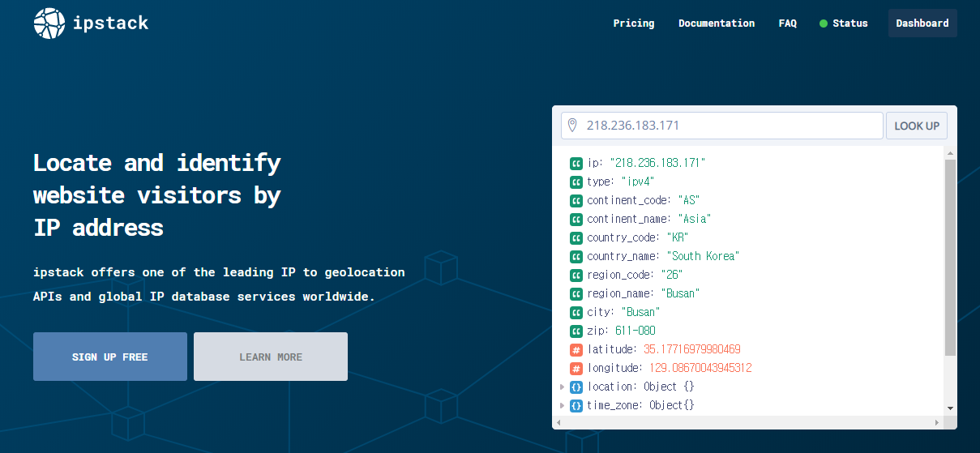Select the region_name value "Busan"
Screen dimensions: 980x453
tap(680, 293)
